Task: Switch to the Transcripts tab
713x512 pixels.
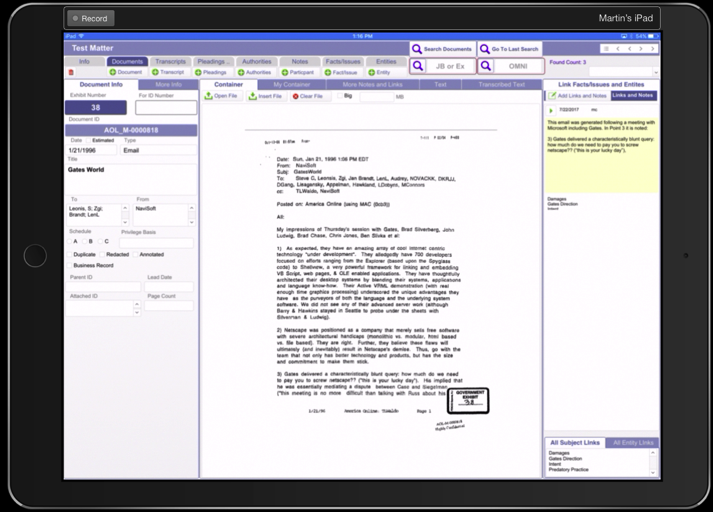Action: click(173, 61)
